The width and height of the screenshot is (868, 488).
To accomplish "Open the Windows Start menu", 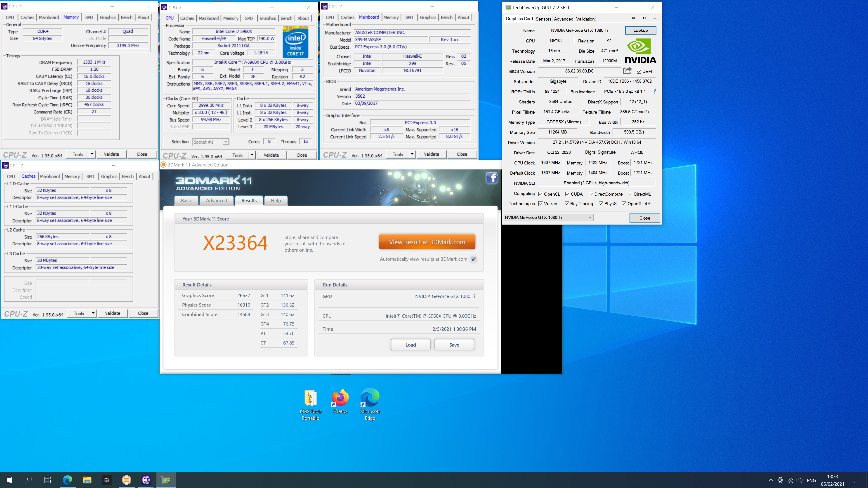I will 9,480.
